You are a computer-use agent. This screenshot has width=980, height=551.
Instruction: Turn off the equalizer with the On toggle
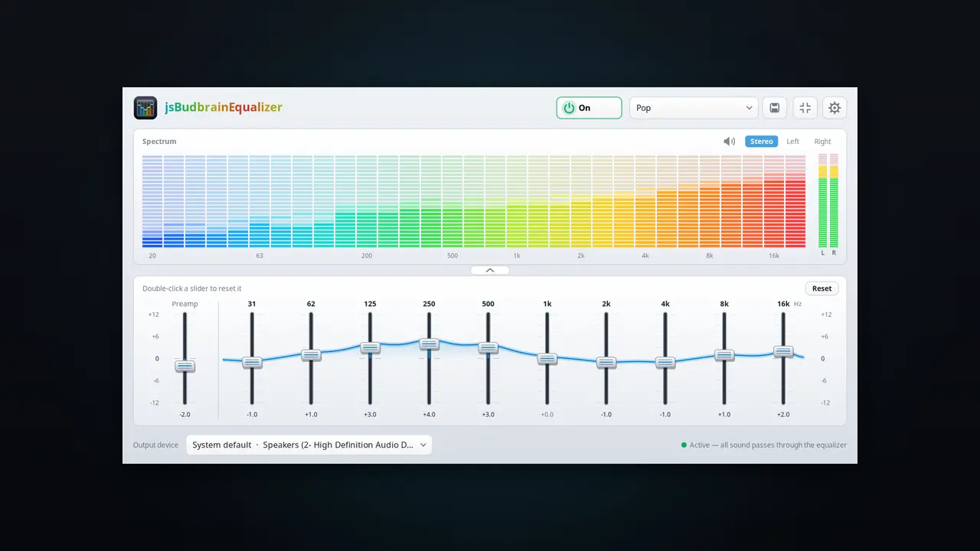[x=589, y=108]
